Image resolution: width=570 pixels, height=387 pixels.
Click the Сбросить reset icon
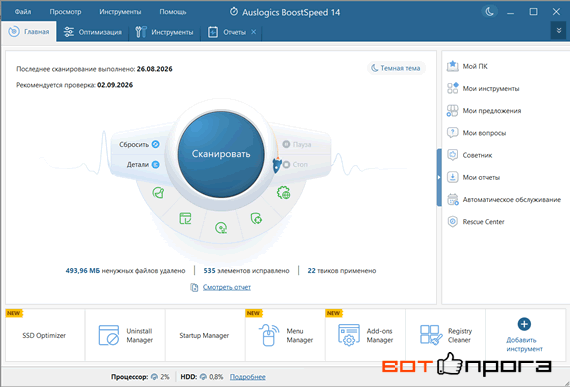(156, 144)
